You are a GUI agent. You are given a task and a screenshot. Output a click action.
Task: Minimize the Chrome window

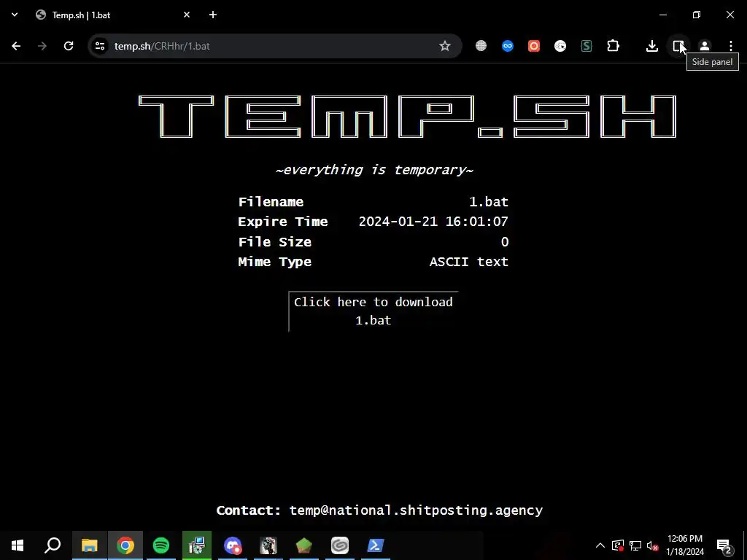click(x=662, y=15)
